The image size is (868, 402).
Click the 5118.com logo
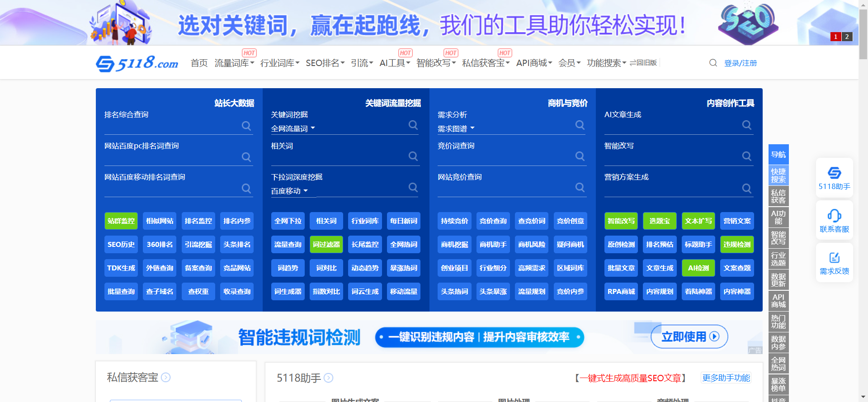click(x=137, y=63)
